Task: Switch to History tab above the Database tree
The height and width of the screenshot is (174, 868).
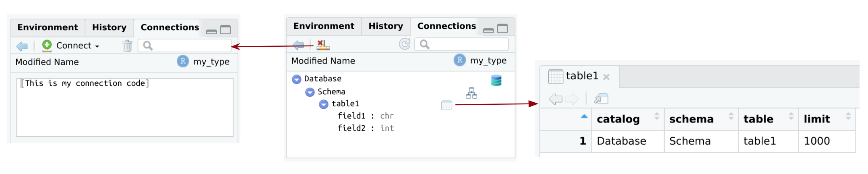Action: pos(385,26)
